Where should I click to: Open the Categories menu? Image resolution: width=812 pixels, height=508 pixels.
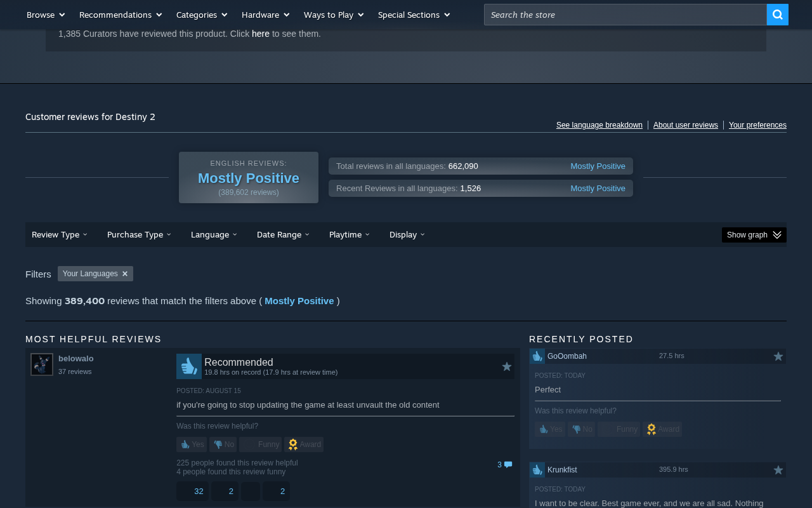pyautogui.click(x=202, y=15)
